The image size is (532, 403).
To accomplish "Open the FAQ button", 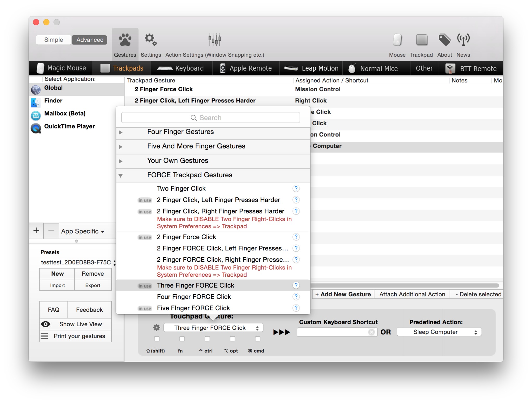I will [x=54, y=310].
